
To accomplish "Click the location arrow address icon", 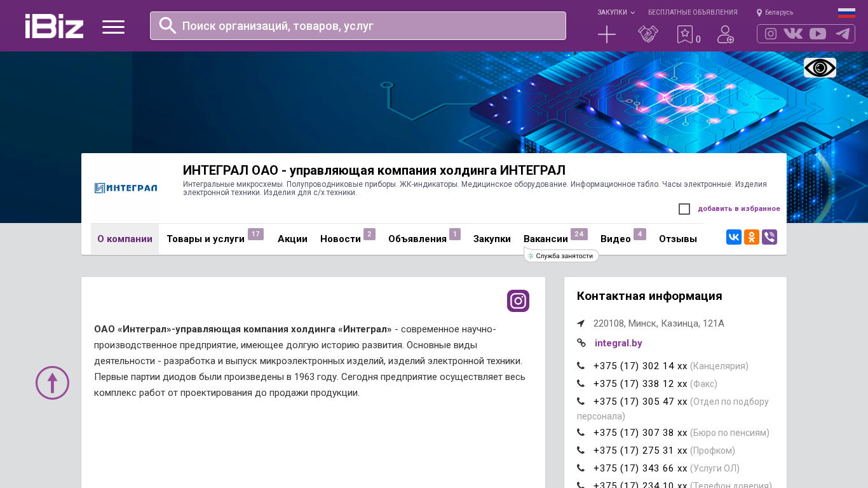I will 581,323.
